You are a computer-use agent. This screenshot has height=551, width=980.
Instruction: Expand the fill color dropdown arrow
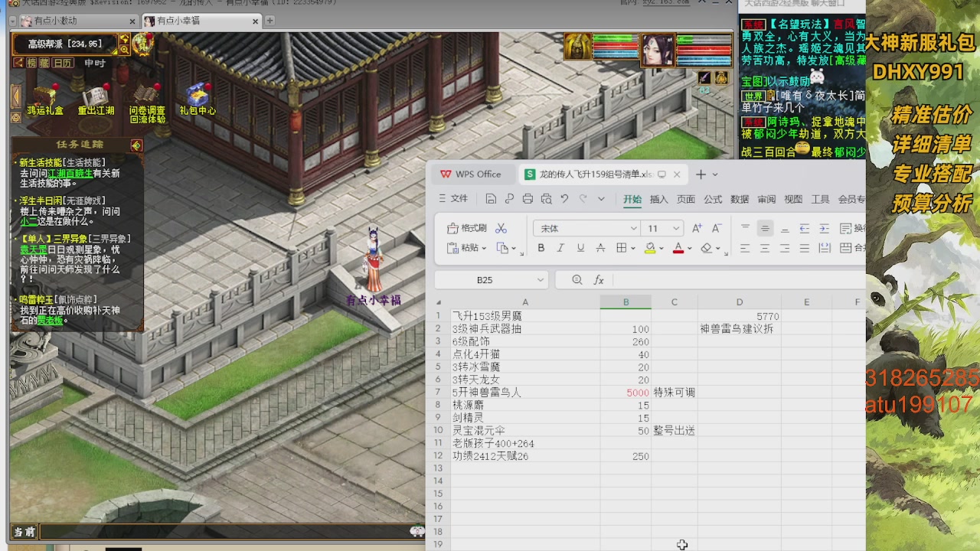click(x=661, y=249)
